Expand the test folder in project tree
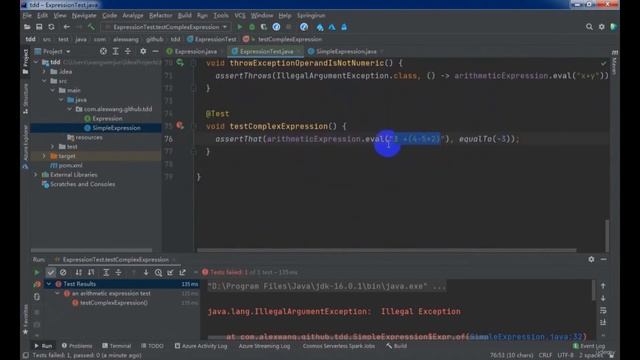This screenshot has width=640, height=360. click(x=53, y=147)
